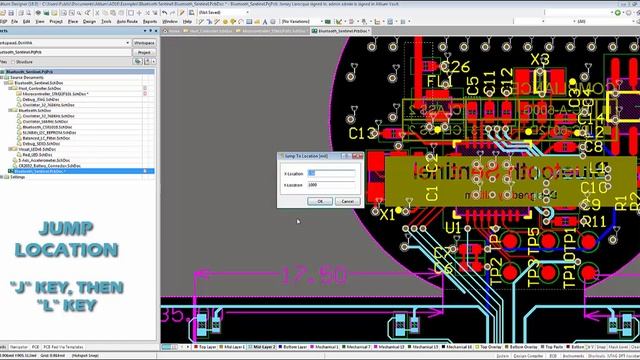Click the Redo arrow icon
The height and width of the screenshot is (360, 640).
(173, 13)
